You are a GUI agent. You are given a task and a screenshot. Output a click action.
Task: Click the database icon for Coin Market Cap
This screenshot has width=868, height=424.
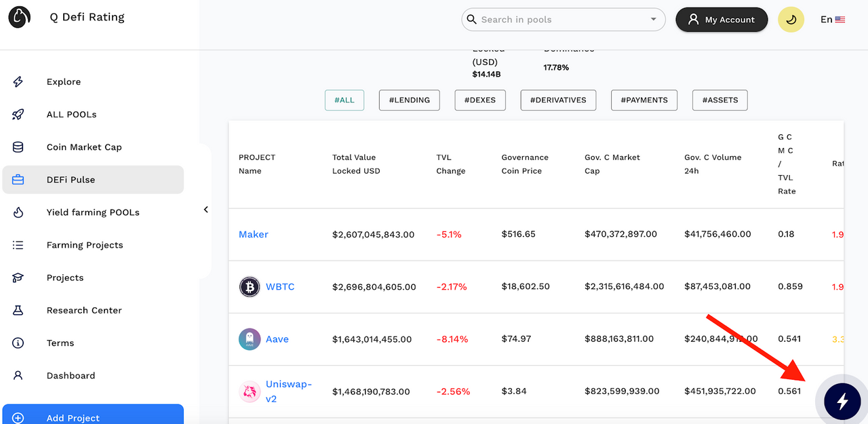click(18, 147)
